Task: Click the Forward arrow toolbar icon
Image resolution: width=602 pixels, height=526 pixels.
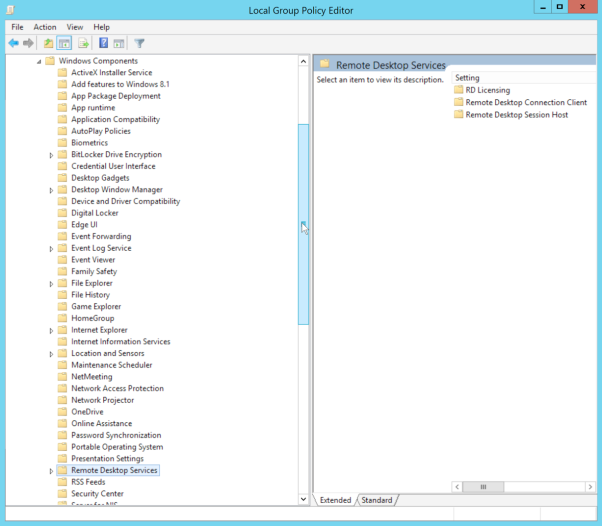Action: click(x=29, y=43)
